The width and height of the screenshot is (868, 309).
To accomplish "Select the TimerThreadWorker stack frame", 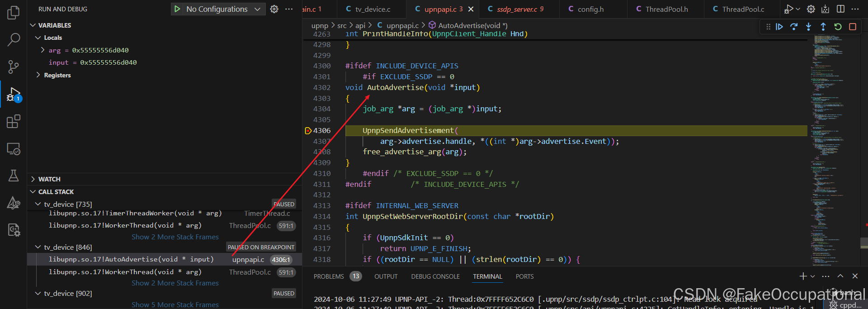I will tap(165, 213).
